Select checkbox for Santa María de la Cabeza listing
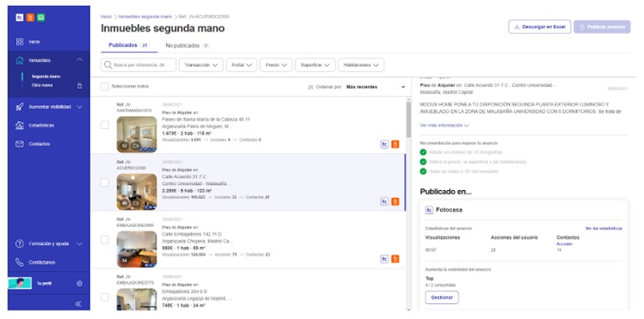644x319 pixels. tap(105, 125)
